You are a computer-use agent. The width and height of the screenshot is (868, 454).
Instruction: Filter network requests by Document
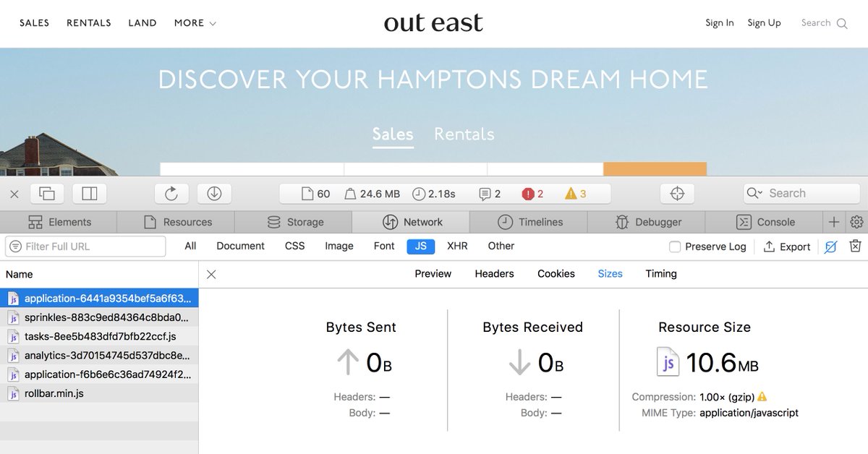tap(240, 247)
